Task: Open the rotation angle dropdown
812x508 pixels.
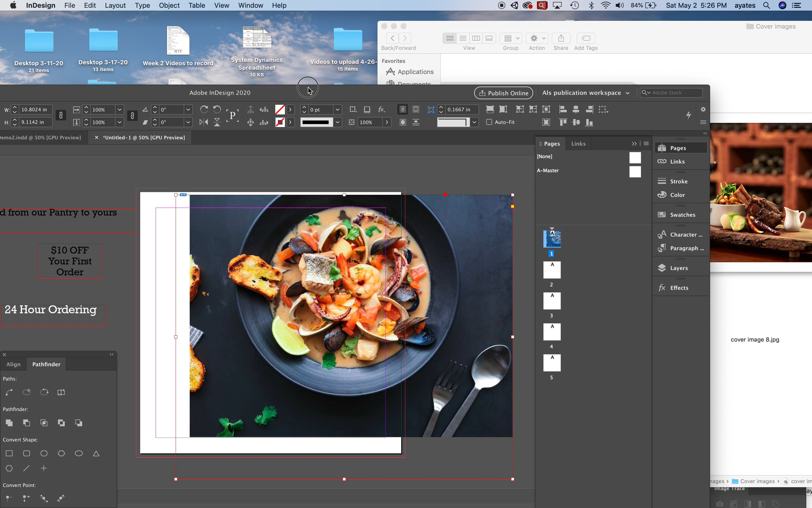Action: pyautogui.click(x=188, y=109)
